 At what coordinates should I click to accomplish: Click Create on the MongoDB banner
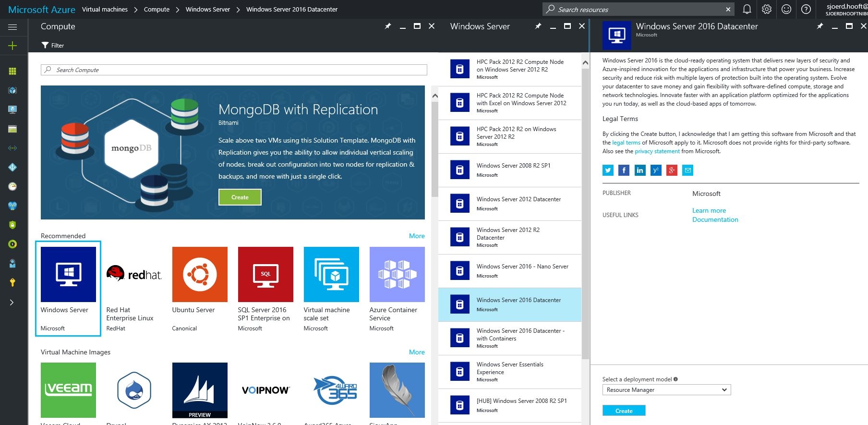coord(240,197)
